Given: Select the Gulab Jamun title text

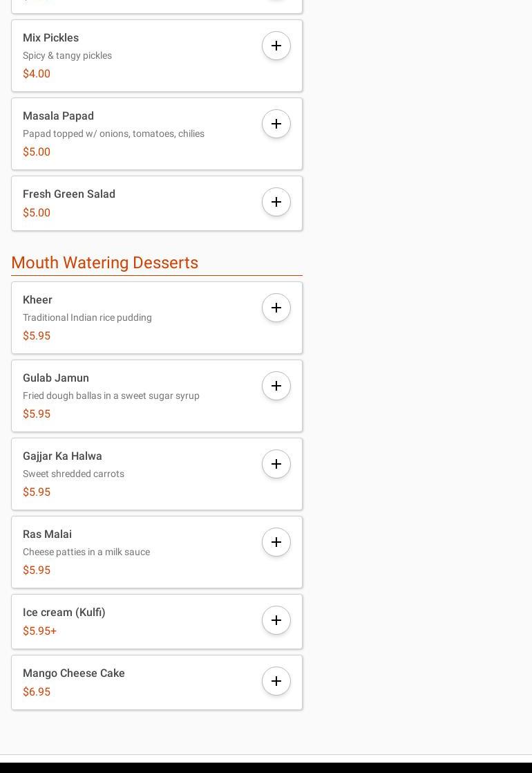Looking at the screenshot, I should click(56, 378).
